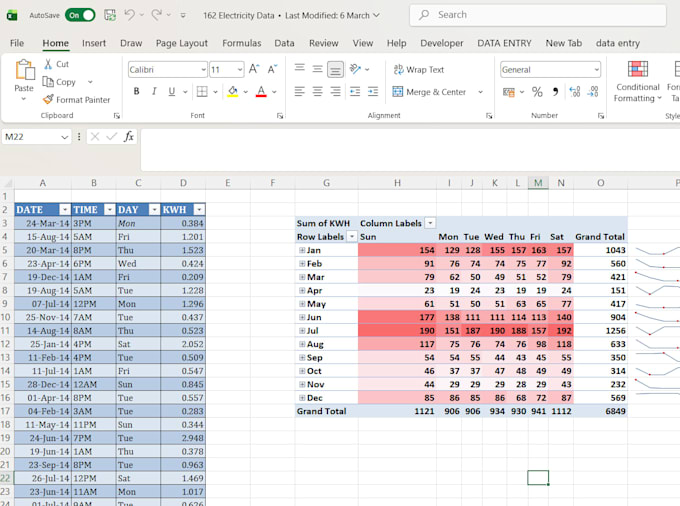Open the File tab
This screenshot has width=680, height=506.
17,43
